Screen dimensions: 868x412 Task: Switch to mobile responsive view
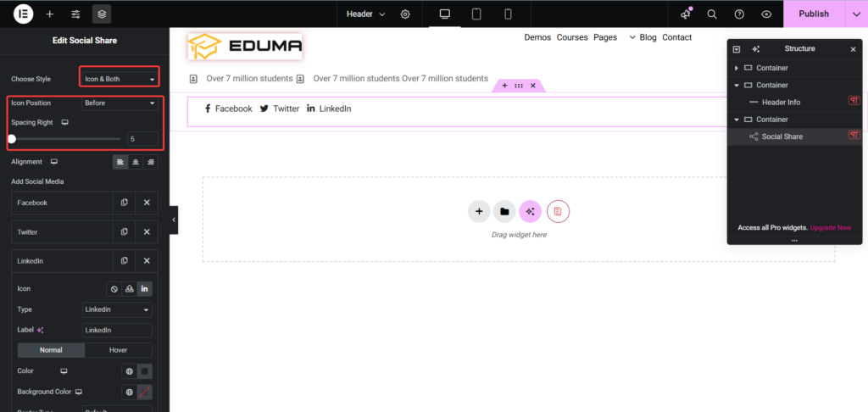pyautogui.click(x=508, y=14)
